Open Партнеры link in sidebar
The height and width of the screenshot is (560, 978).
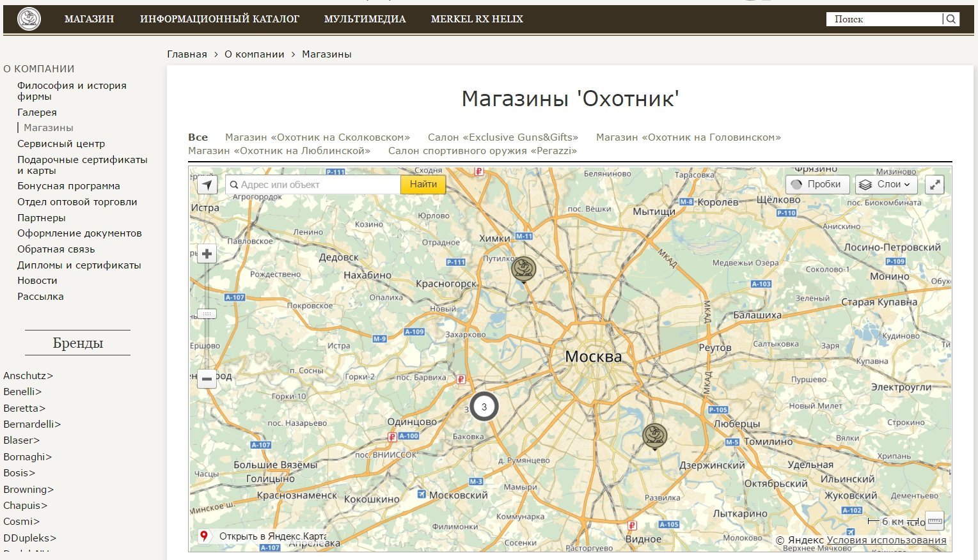pyautogui.click(x=41, y=217)
